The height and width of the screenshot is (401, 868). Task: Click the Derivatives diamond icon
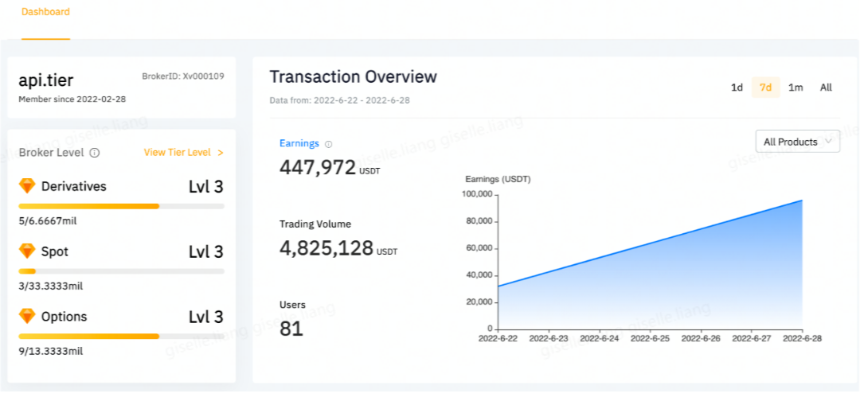click(27, 186)
